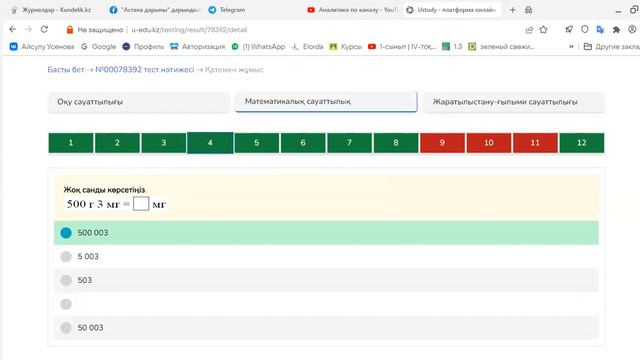The image size is (640, 360).
Task: Open incorrect question 10
Action: coord(489,143)
